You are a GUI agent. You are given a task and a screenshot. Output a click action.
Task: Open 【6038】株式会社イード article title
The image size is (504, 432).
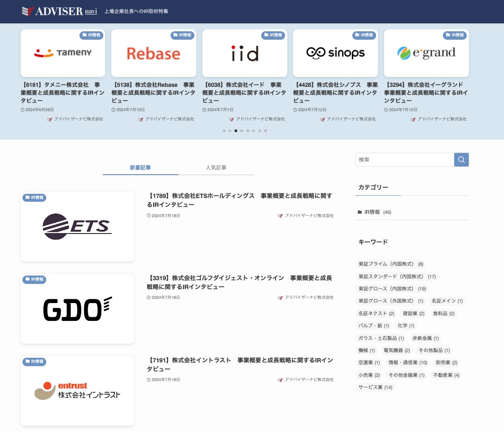pos(245,92)
